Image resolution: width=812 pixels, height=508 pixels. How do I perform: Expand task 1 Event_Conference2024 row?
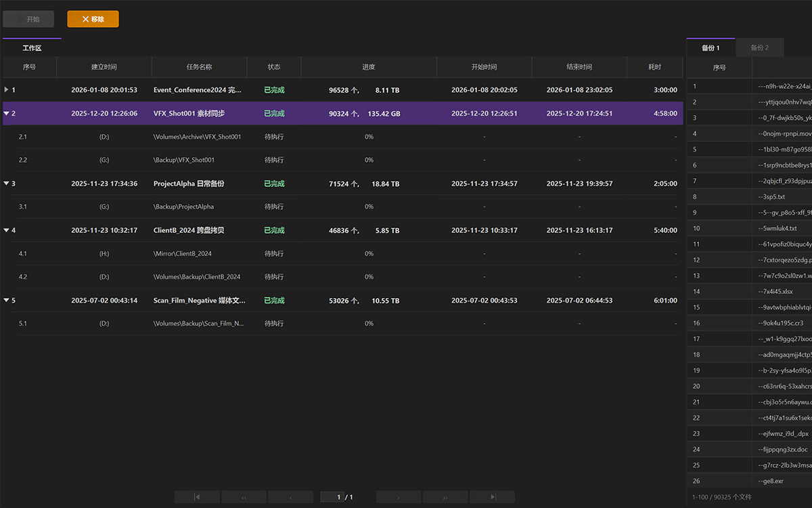pyautogui.click(x=7, y=89)
